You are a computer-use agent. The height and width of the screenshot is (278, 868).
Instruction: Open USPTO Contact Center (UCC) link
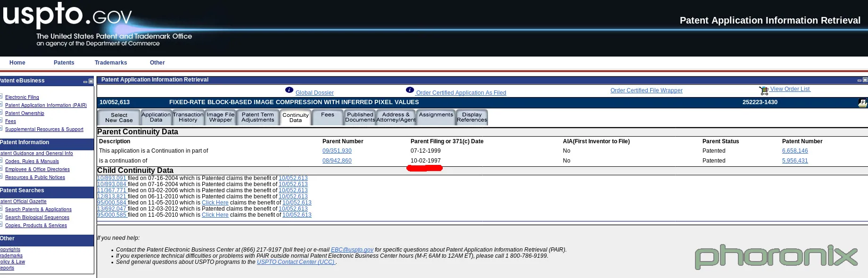pos(296,262)
